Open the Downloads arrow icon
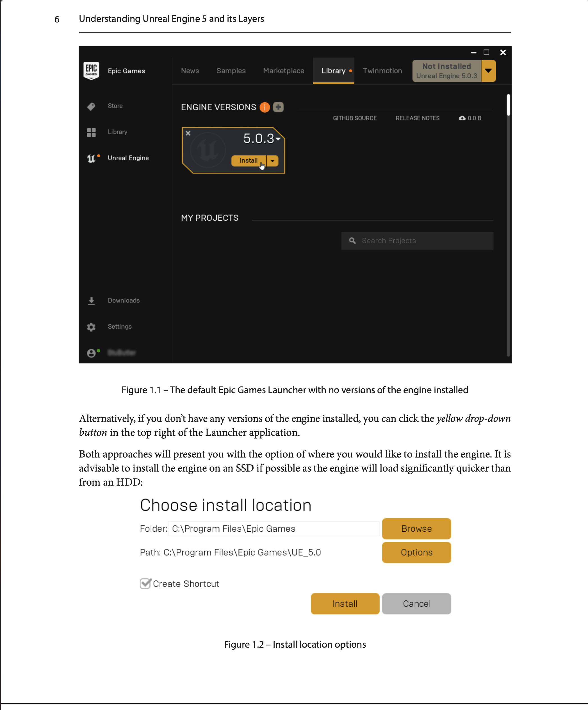Screen dimensions: 588x710 (x=91, y=301)
